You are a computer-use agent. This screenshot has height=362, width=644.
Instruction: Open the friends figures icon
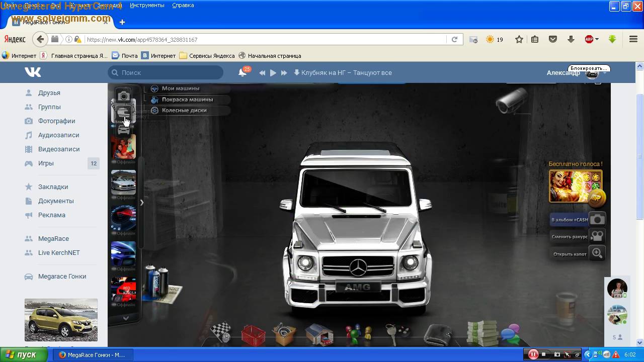click(358, 333)
